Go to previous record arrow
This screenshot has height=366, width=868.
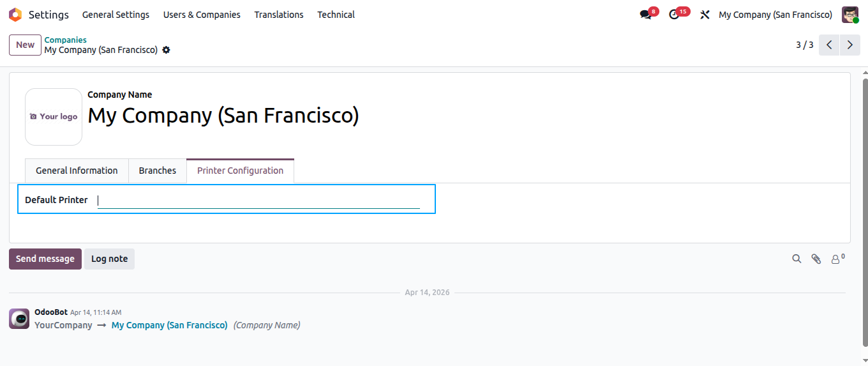tap(829, 45)
